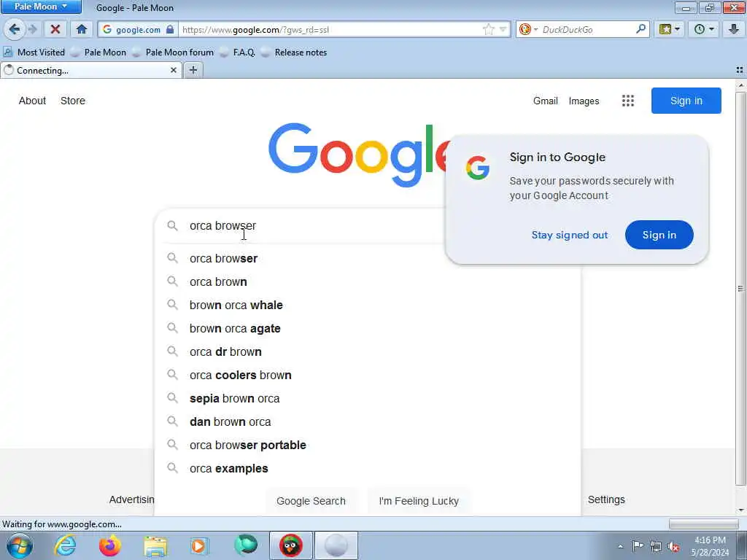
Task: Open Windows Explorer folder on taskbar
Action: tap(155, 545)
